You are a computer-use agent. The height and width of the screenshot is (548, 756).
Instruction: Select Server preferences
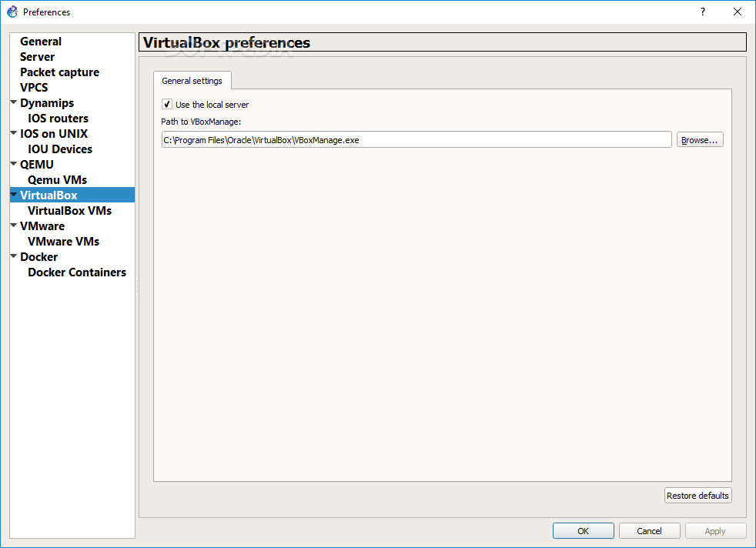(x=38, y=57)
